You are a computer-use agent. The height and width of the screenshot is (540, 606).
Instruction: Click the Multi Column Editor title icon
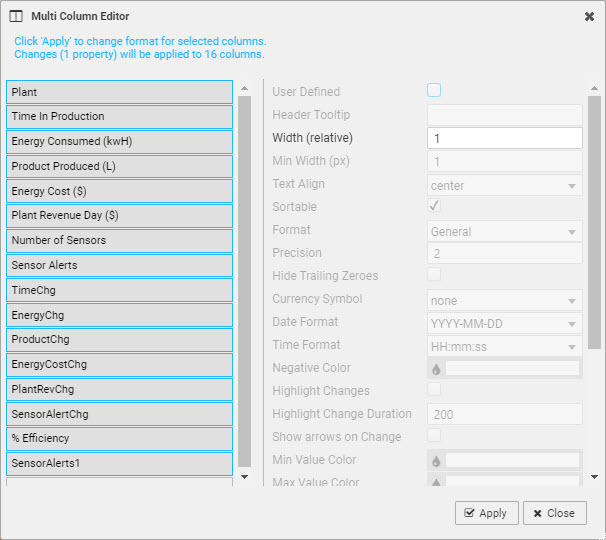coord(16,17)
